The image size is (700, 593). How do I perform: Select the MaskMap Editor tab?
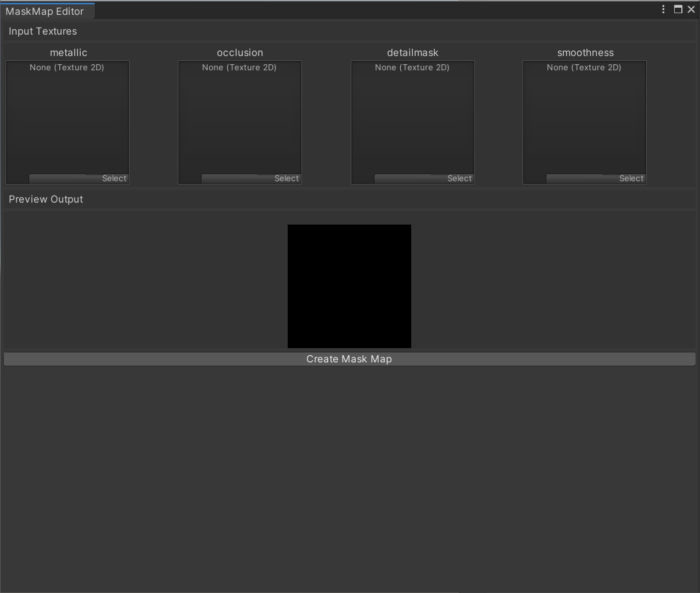coord(47,11)
